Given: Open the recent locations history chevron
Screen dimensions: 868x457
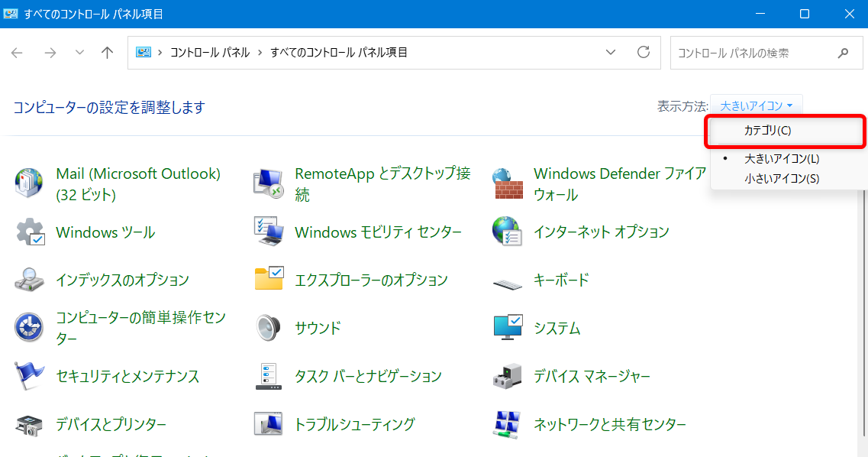Looking at the screenshot, I should [x=79, y=52].
